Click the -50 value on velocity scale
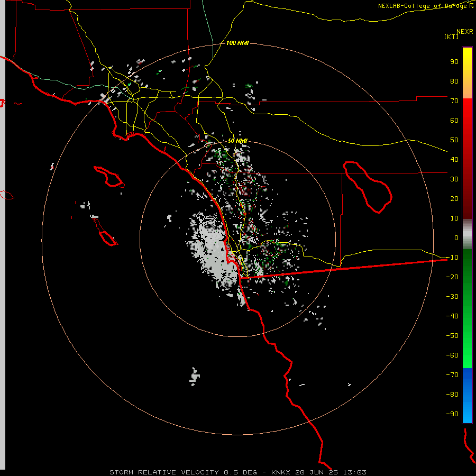Image resolution: width=476 pixels, height=476 pixels. (452, 335)
